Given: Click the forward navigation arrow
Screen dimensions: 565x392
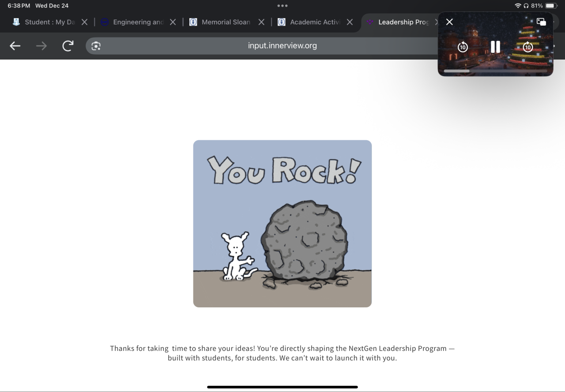Looking at the screenshot, I should coord(41,46).
